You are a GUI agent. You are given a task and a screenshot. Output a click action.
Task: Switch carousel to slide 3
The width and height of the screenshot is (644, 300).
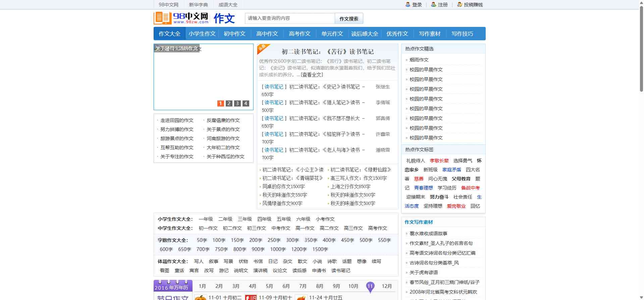pos(237,103)
